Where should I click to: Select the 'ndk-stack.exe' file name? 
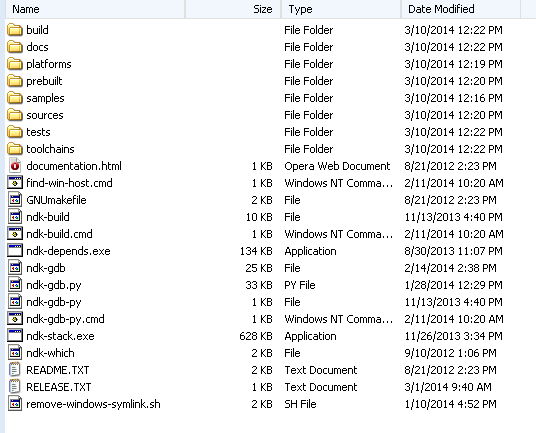61,336
